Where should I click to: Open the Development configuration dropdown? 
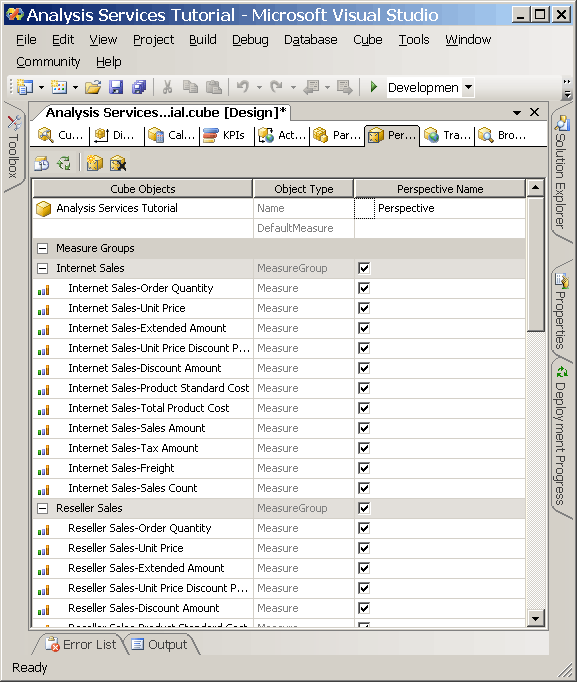468,87
